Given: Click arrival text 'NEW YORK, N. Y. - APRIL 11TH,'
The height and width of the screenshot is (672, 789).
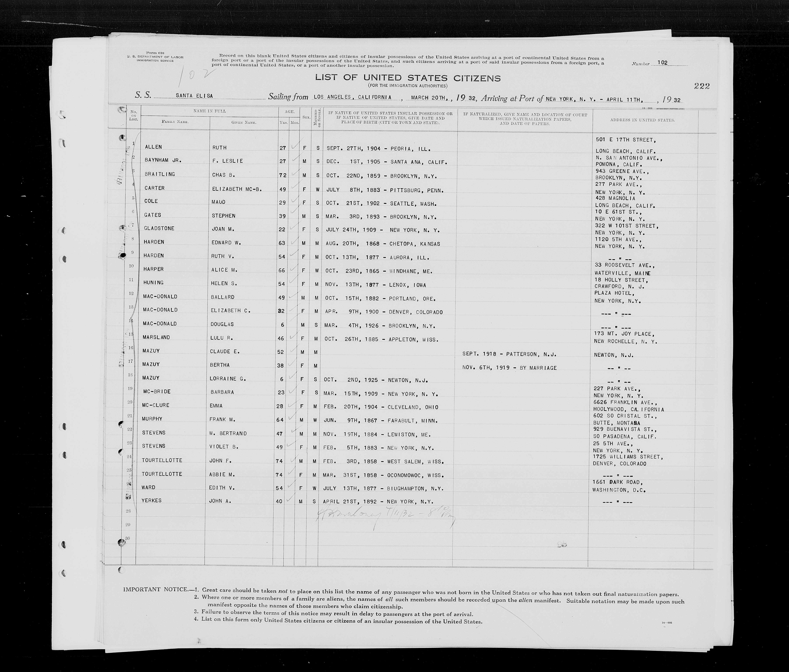Looking at the screenshot, I should [595, 99].
